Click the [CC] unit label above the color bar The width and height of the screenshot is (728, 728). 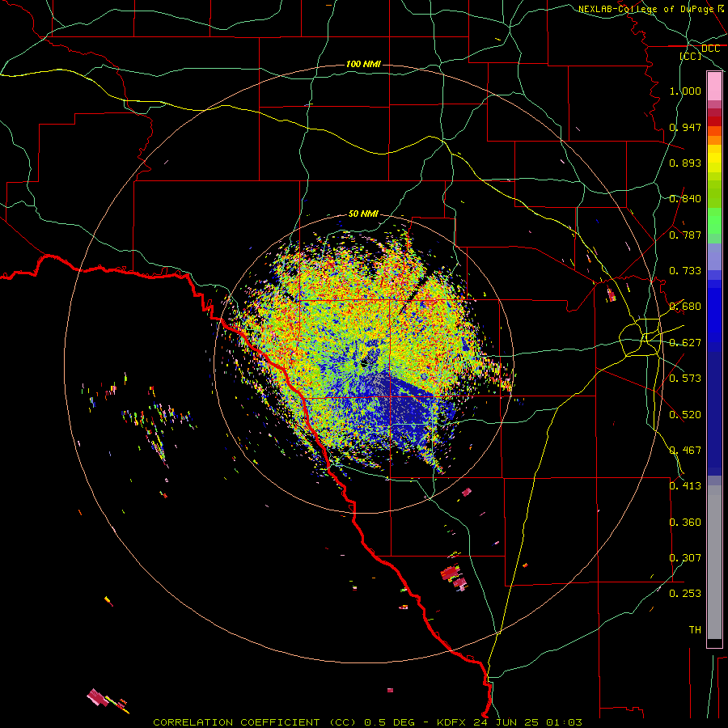tap(691, 56)
